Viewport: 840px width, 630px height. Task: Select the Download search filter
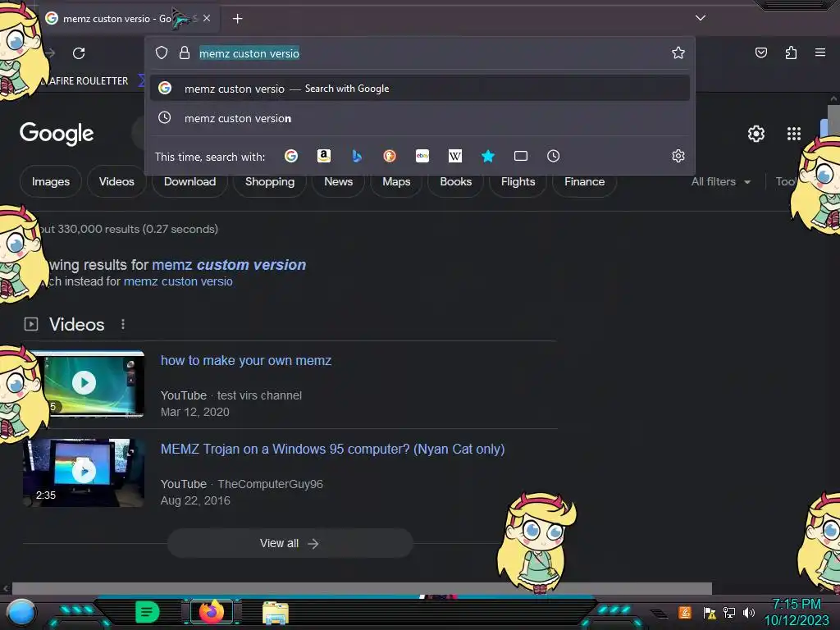point(189,181)
